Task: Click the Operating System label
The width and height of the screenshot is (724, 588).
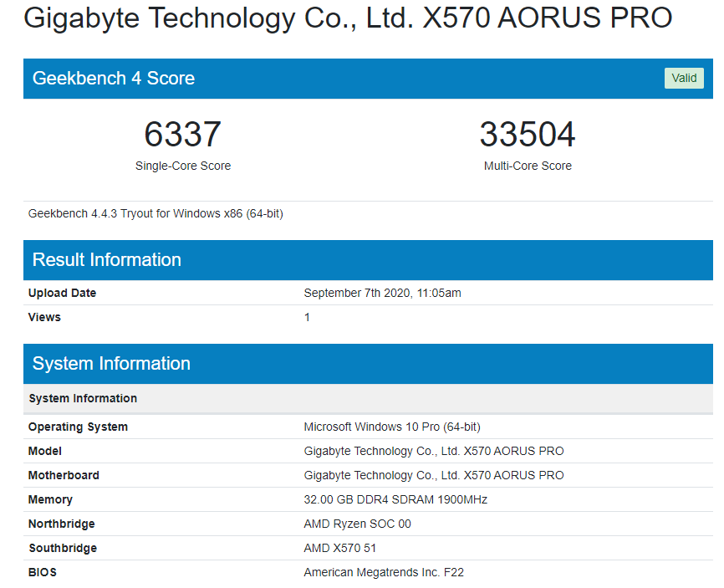Action: 78,427
